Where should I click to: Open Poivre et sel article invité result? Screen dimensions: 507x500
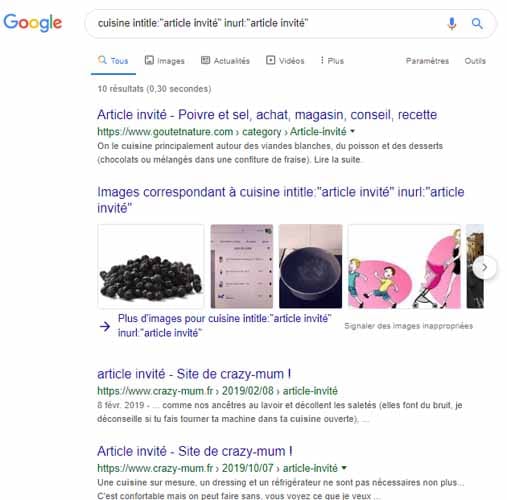click(267, 115)
